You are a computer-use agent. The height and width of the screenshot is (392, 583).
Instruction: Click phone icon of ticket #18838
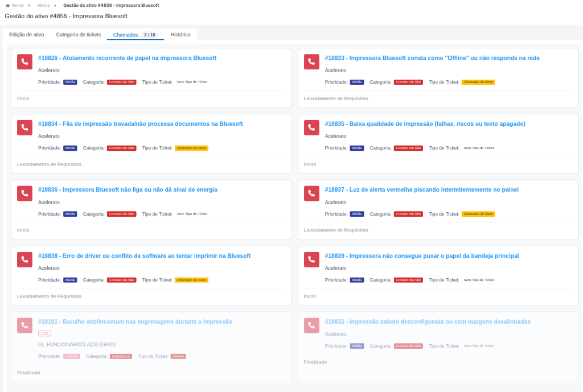click(24, 259)
